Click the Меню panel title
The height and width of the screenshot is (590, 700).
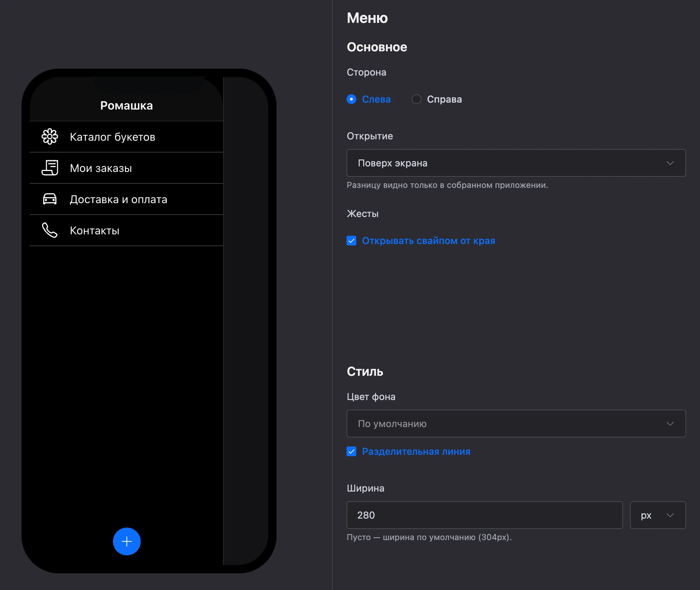click(x=367, y=18)
